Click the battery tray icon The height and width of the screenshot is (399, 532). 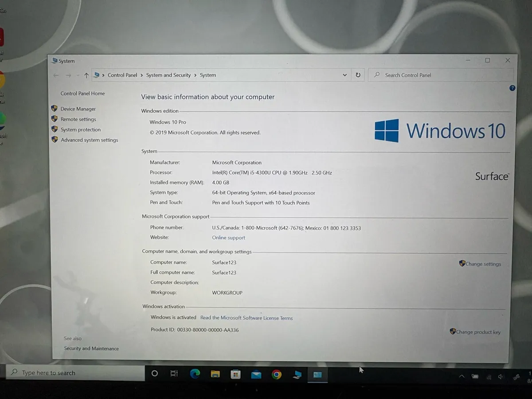[475, 377]
